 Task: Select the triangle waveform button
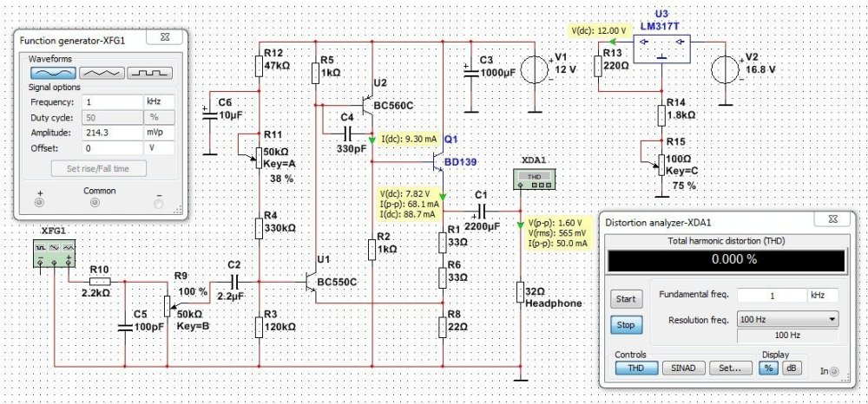102,73
